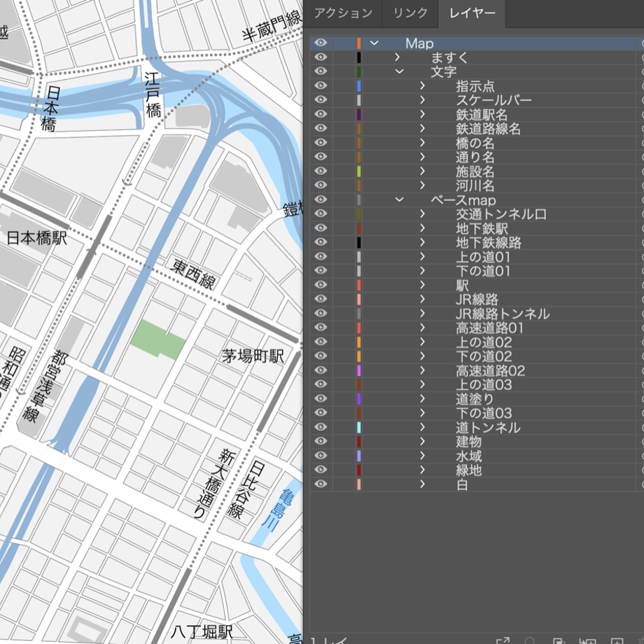644x644 pixels.
Task: Hide the 水域 layer
Action: coord(321,456)
